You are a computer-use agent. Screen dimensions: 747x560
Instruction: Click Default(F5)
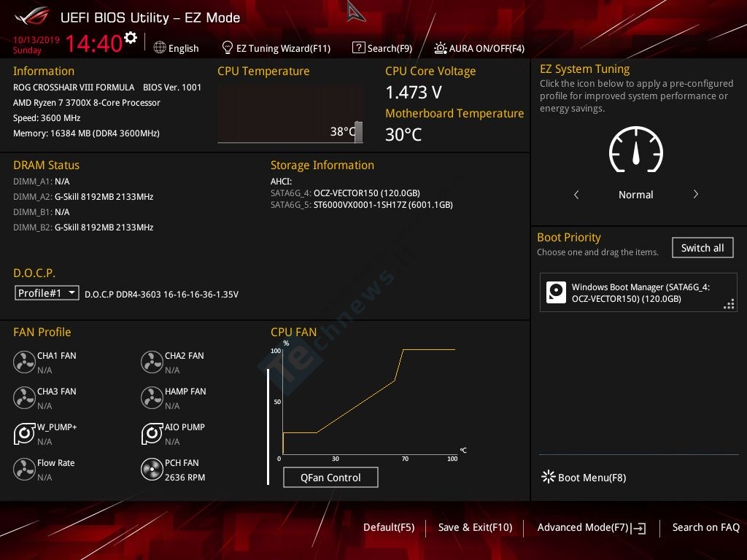pyautogui.click(x=389, y=527)
